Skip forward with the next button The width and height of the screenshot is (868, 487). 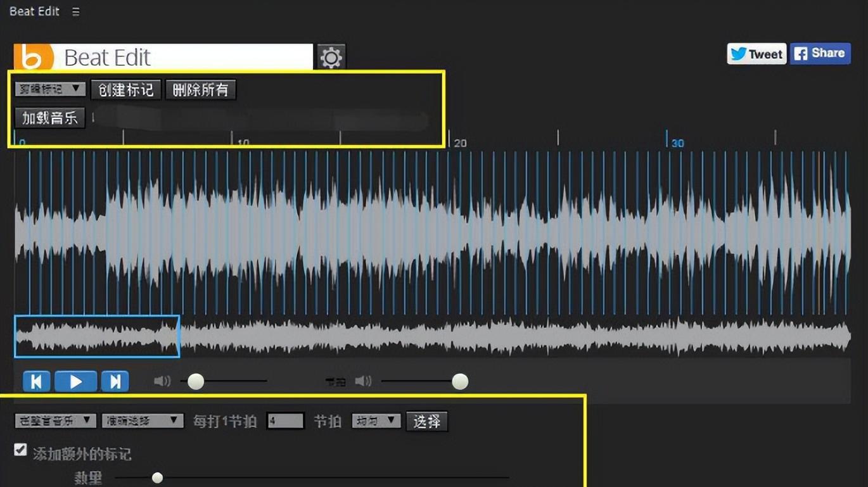[115, 381]
